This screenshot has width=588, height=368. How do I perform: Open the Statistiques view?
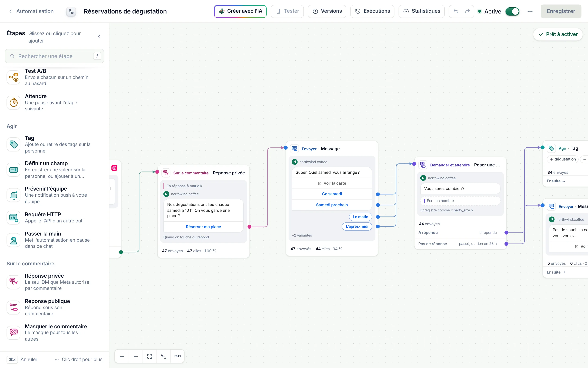pos(422,11)
